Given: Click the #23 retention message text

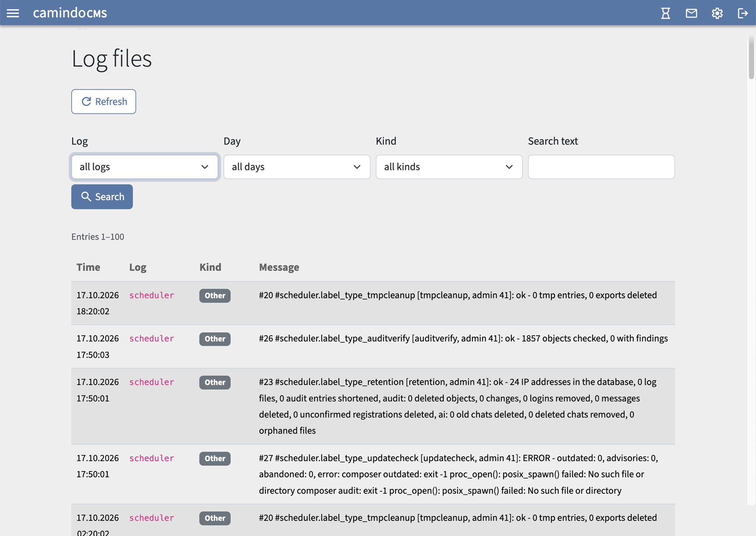Looking at the screenshot, I should click(458, 406).
